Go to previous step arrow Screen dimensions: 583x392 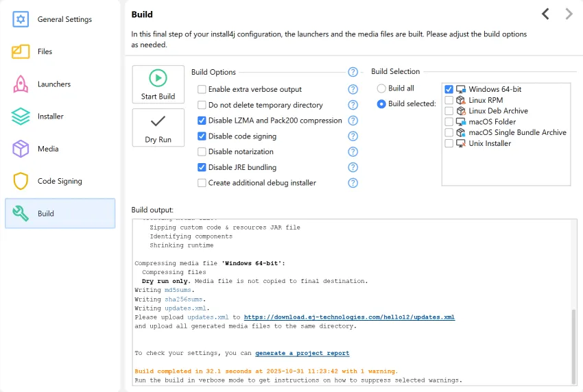coord(545,14)
